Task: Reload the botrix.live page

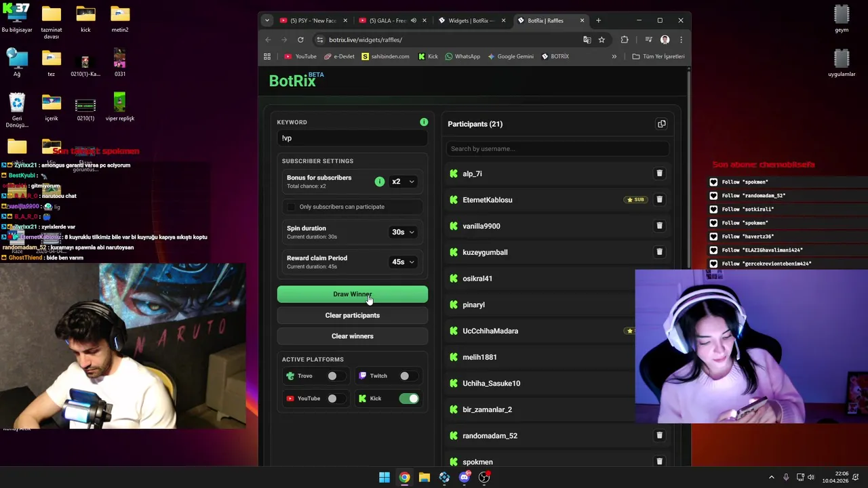Action: [300, 39]
